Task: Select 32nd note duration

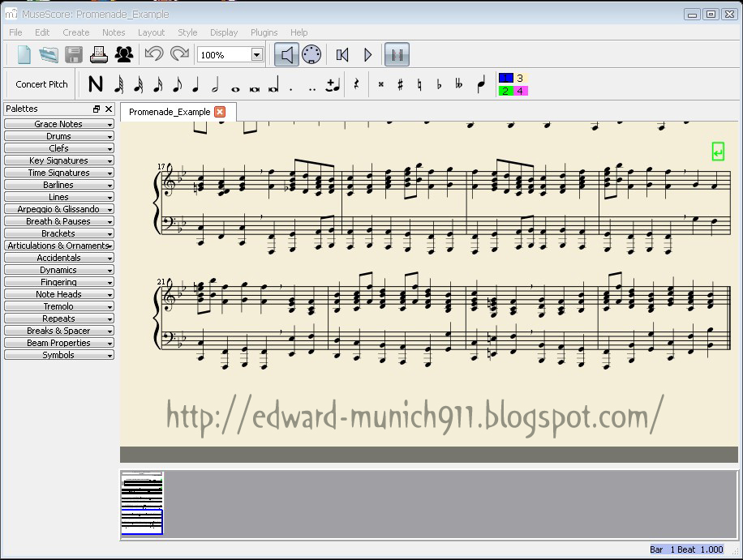Action: pyautogui.click(x=139, y=84)
